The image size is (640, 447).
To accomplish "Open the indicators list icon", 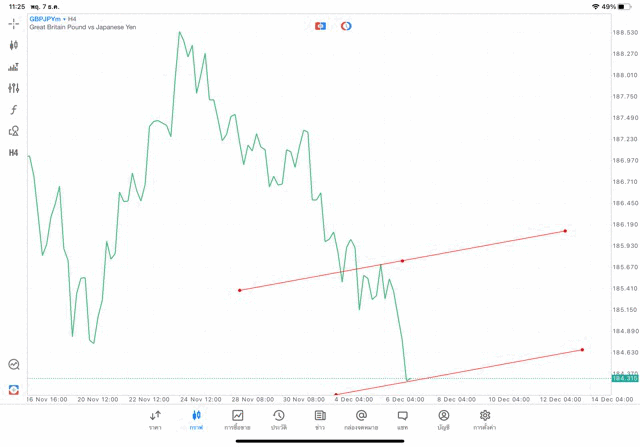I will coord(14,67).
